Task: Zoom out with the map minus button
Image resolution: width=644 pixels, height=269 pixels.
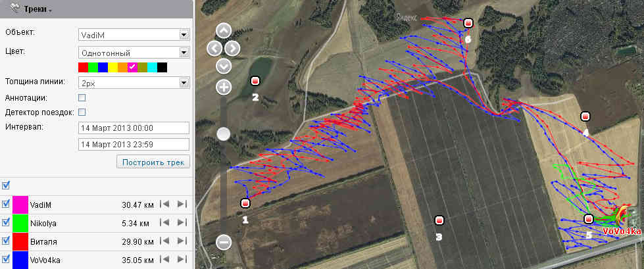Action: [x=224, y=242]
